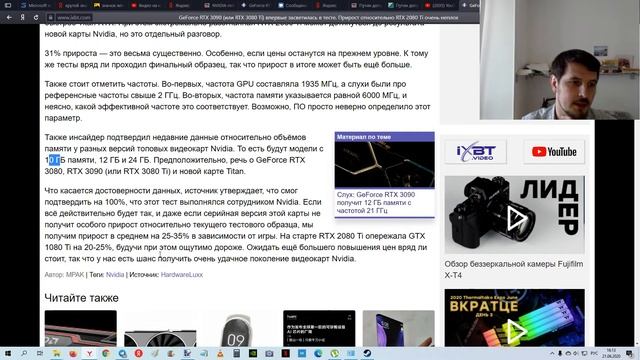Switch the input language indicator "РУС"
The width and height of the screenshot is (640, 360).
click(x=594, y=353)
